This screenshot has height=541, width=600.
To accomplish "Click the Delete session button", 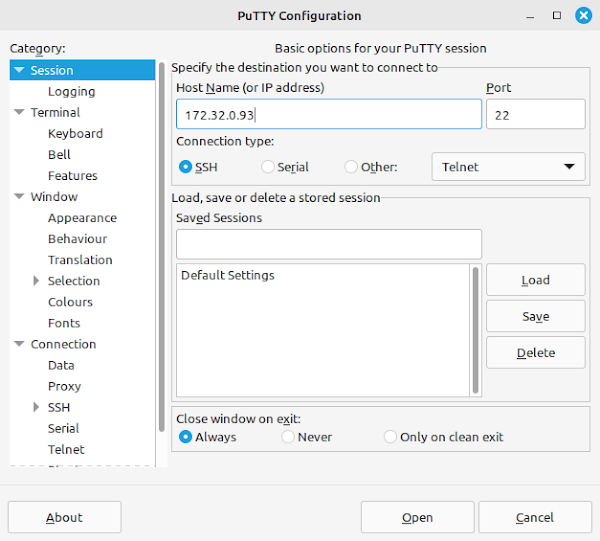I will [535, 352].
